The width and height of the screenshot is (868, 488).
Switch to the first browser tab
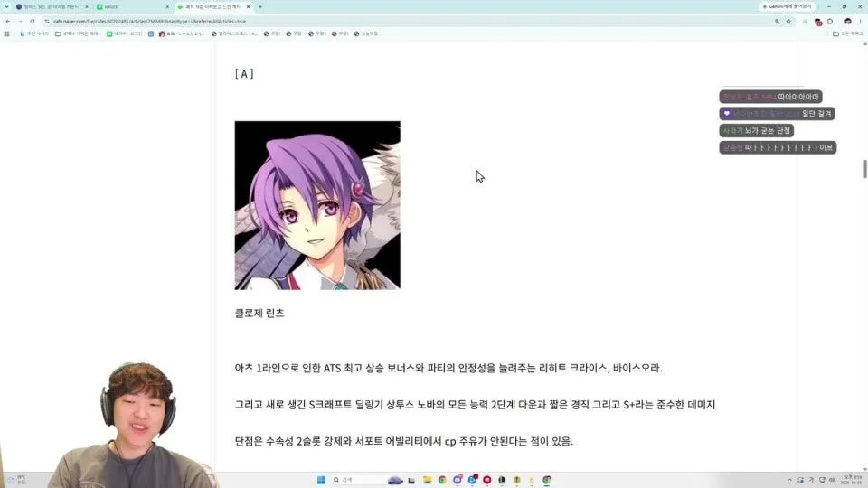click(51, 6)
